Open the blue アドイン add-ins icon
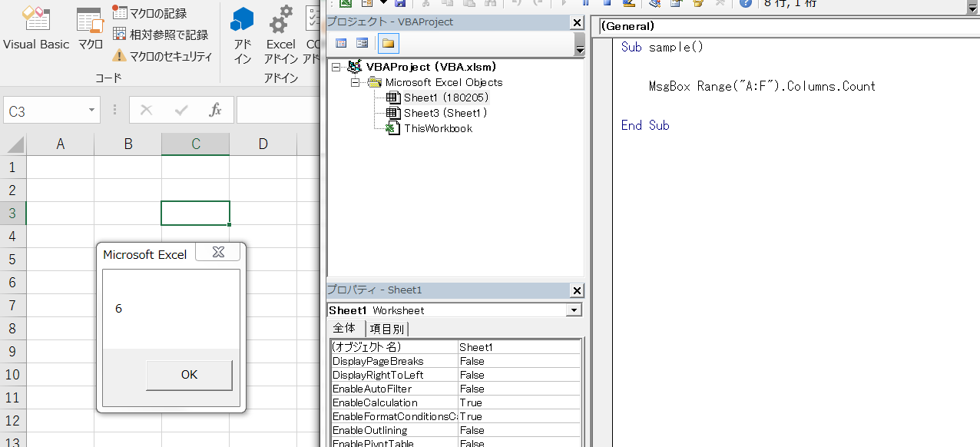Image resolution: width=980 pixels, height=447 pixels. point(243,35)
